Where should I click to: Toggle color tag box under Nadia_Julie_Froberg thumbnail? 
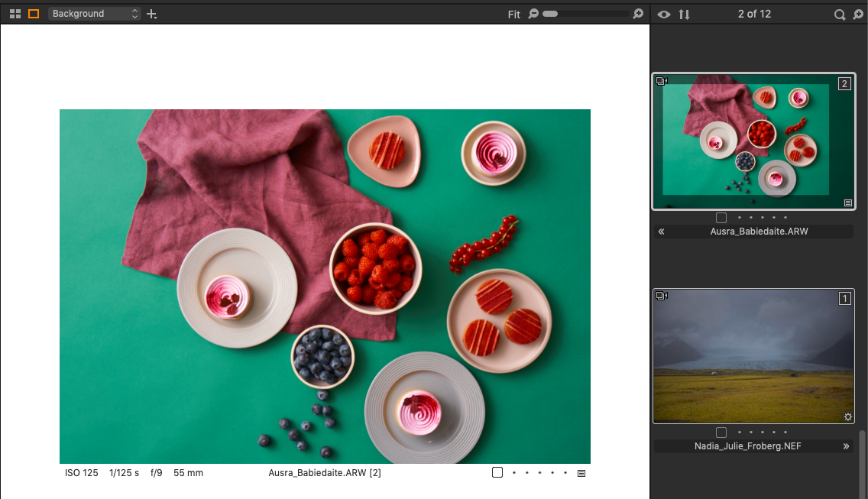[721, 433]
